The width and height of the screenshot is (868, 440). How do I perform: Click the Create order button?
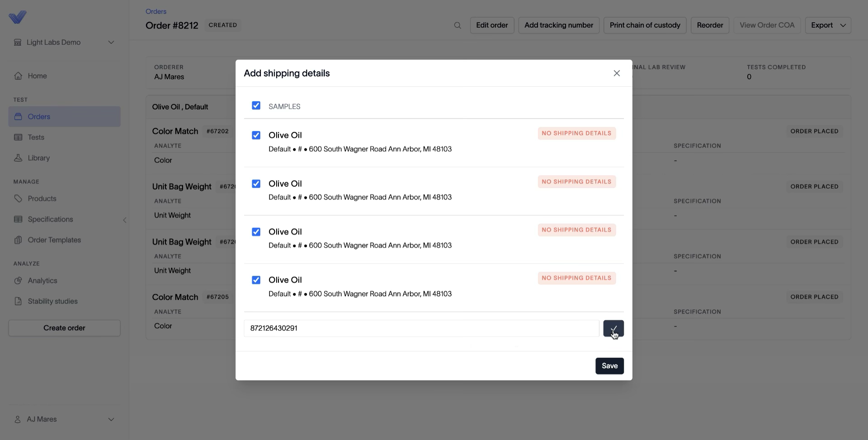[x=64, y=328]
